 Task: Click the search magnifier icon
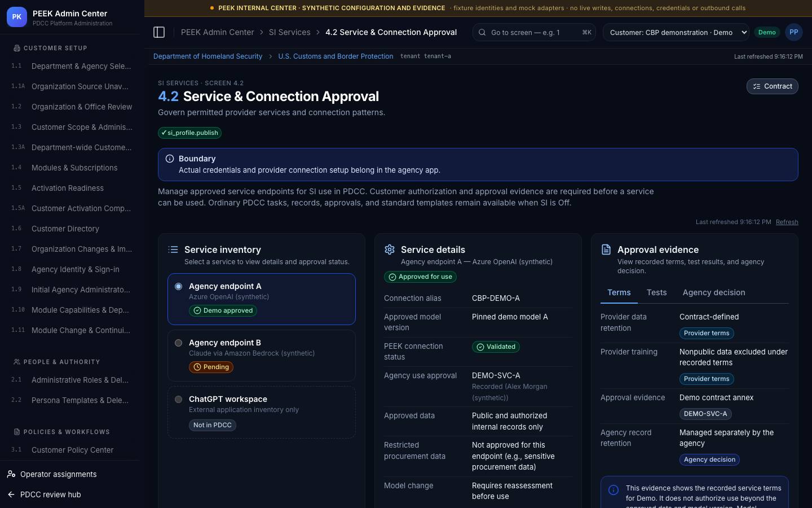click(x=482, y=32)
